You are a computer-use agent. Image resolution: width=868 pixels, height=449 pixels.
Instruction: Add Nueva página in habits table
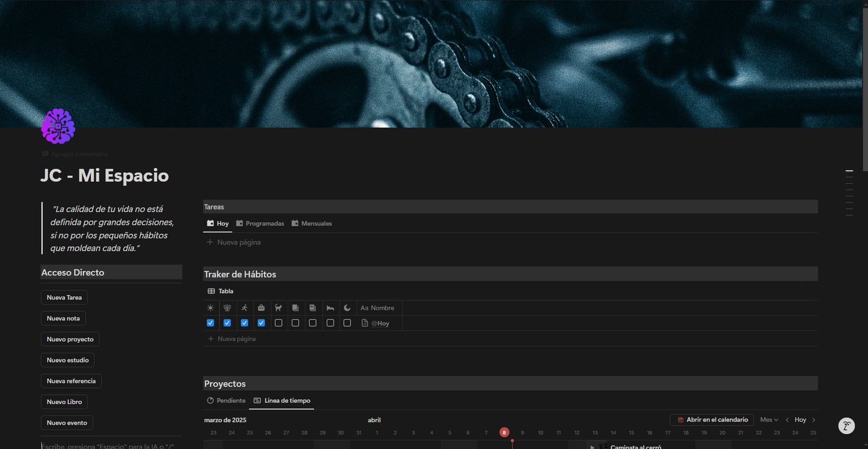[x=232, y=339]
